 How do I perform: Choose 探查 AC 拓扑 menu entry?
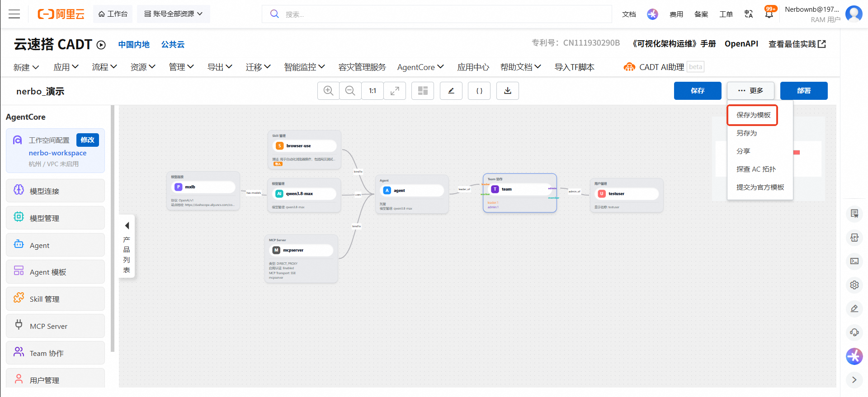[x=756, y=169]
